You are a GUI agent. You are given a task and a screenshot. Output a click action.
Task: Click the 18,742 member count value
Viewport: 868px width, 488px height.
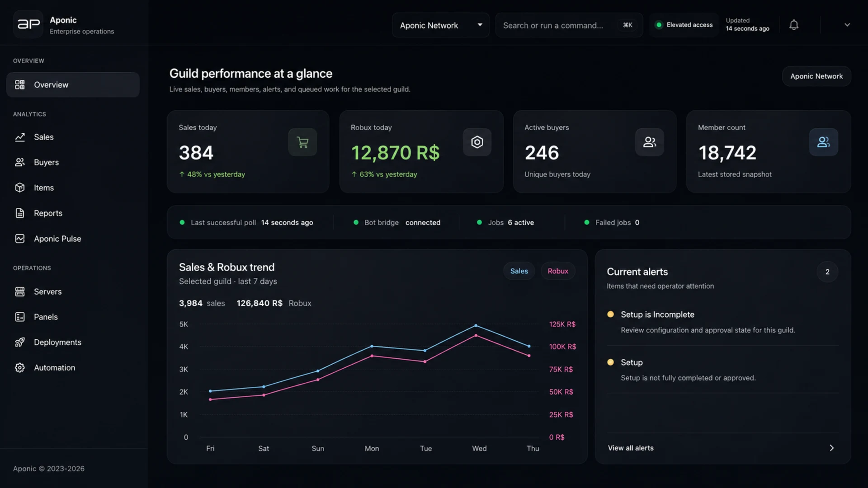[x=727, y=153]
